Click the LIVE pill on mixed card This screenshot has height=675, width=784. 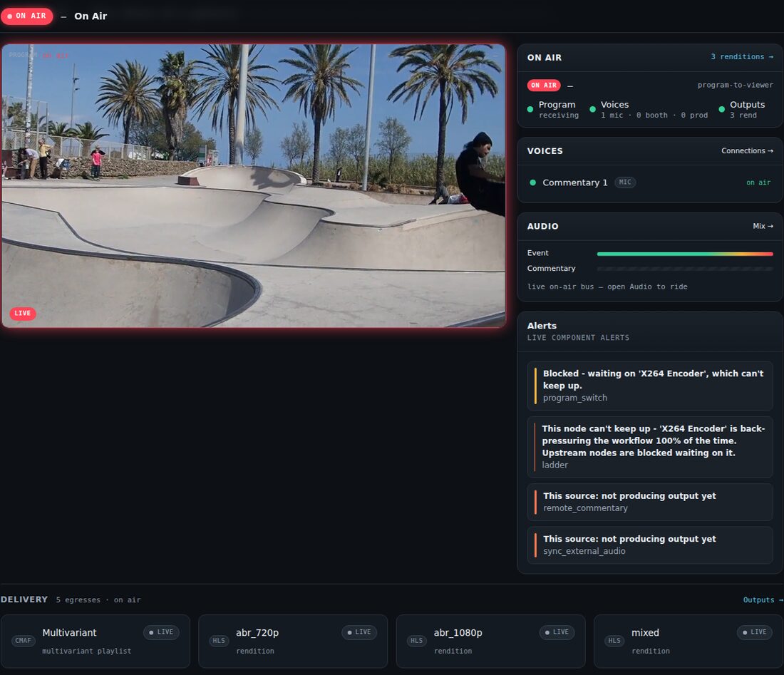755,632
